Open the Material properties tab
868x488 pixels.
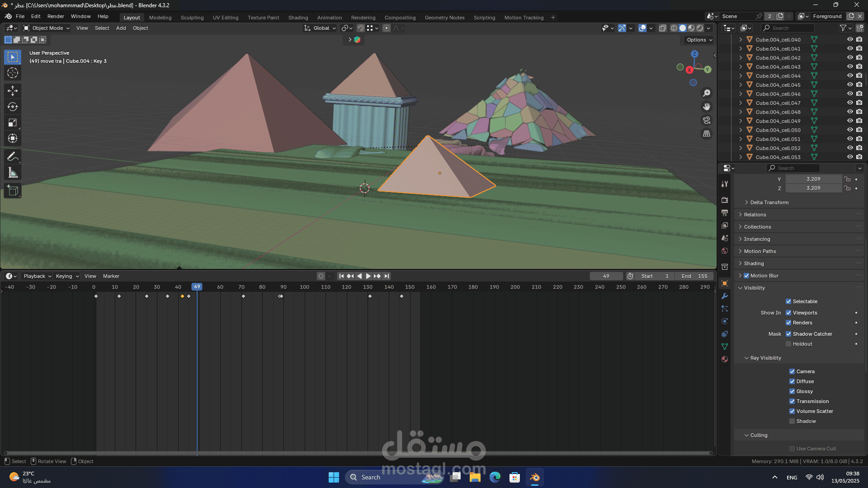(x=725, y=359)
